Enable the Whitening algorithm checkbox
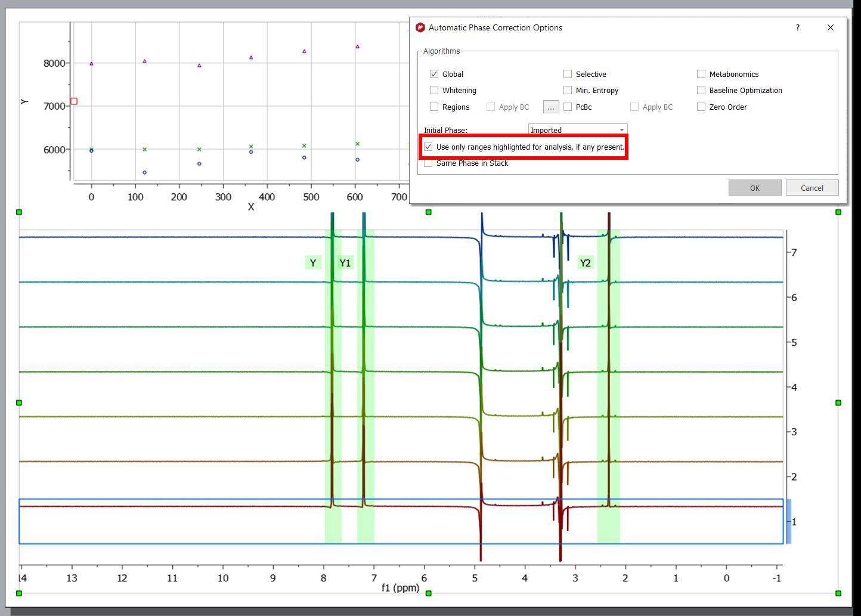This screenshot has width=861, height=616. (x=434, y=90)
